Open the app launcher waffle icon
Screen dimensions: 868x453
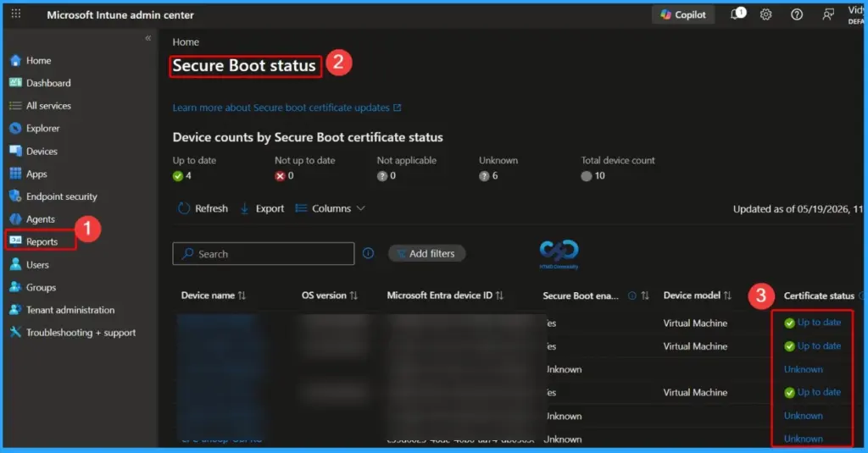(16, 14)
